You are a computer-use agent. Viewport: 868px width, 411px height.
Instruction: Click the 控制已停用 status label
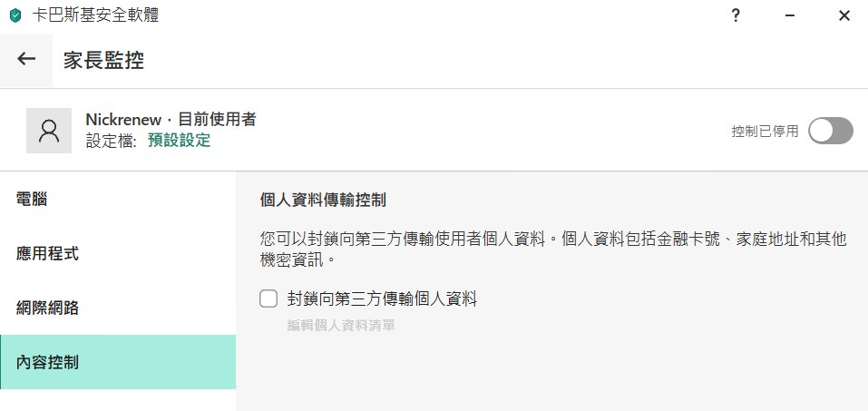point(765,132)
